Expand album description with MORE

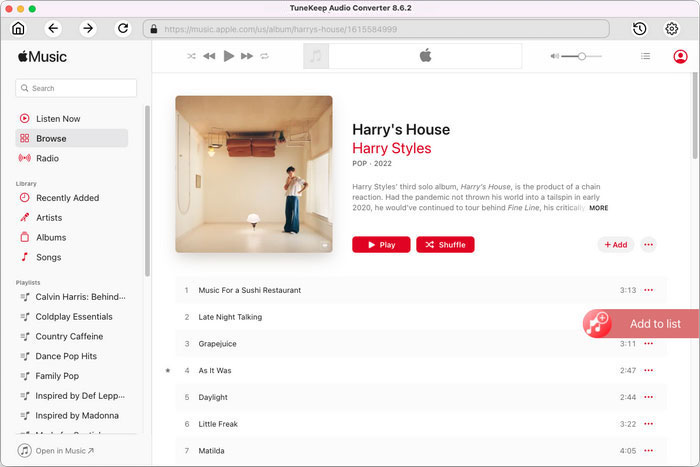pos(599,208)
